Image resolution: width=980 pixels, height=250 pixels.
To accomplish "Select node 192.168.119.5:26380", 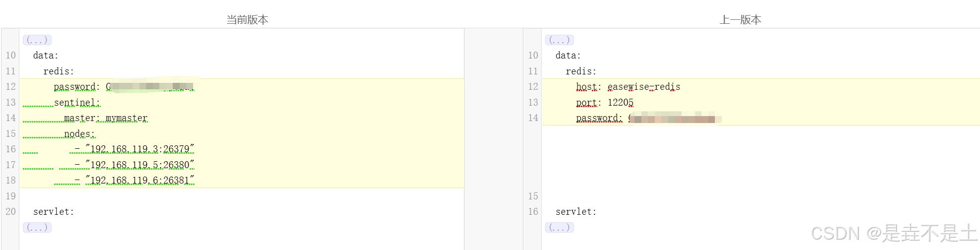I will pos(135,165).
